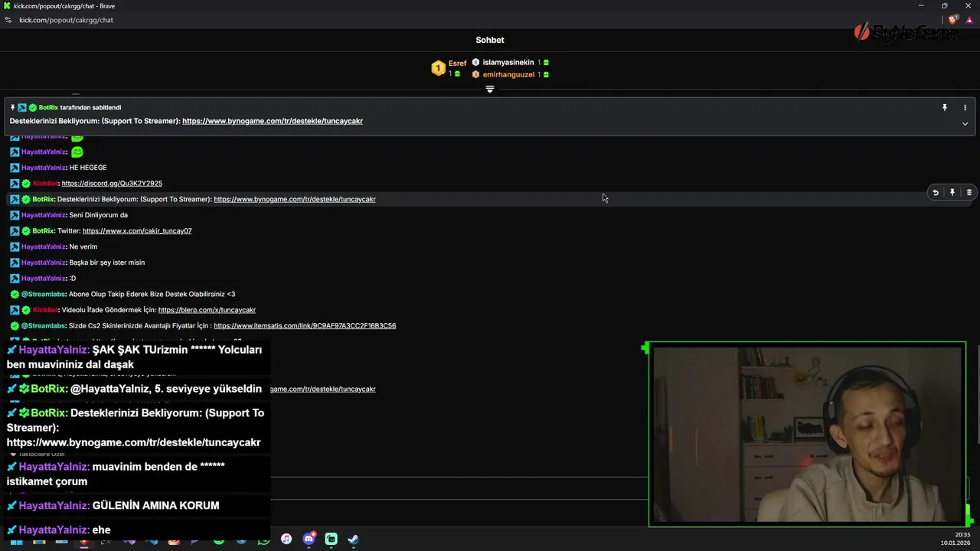Pin the hovered BotRix message

952,193
